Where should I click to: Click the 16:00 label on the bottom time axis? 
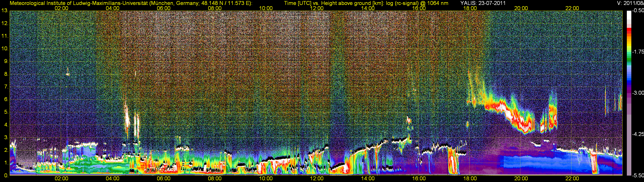(x=419, y=179)
